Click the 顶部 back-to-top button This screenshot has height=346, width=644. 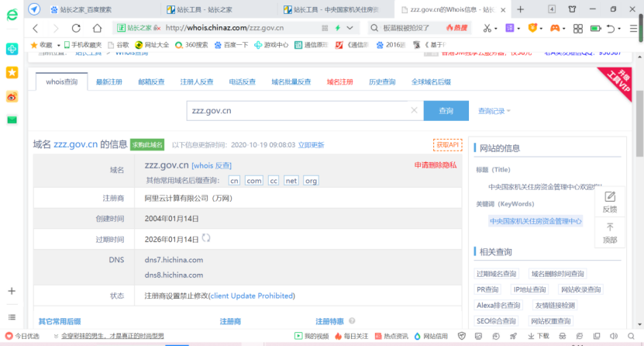pos(610,233)
